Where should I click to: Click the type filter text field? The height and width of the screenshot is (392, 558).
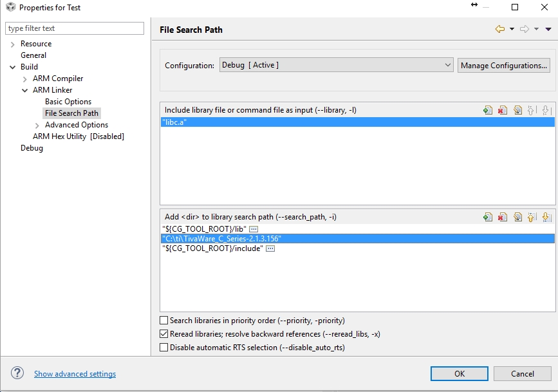pos(75,28)
